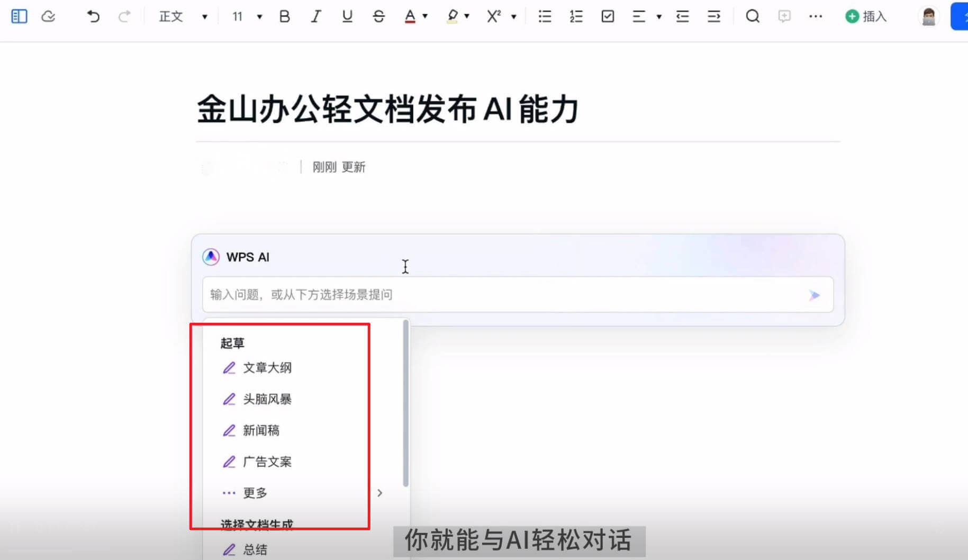Insert a checkbox task list
968x560 pixels.
click(608, 16)
